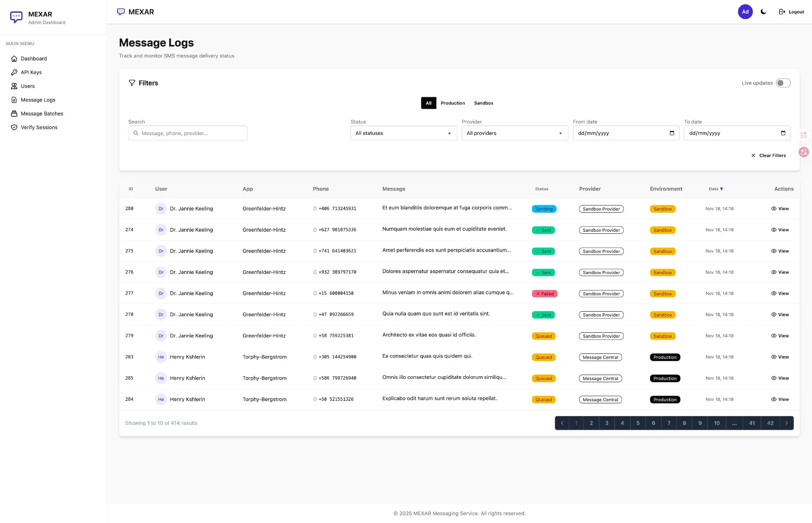Switch to dark mode with the moon icon
This screenshot has height=523, width=812.
(x=763, y=12)
